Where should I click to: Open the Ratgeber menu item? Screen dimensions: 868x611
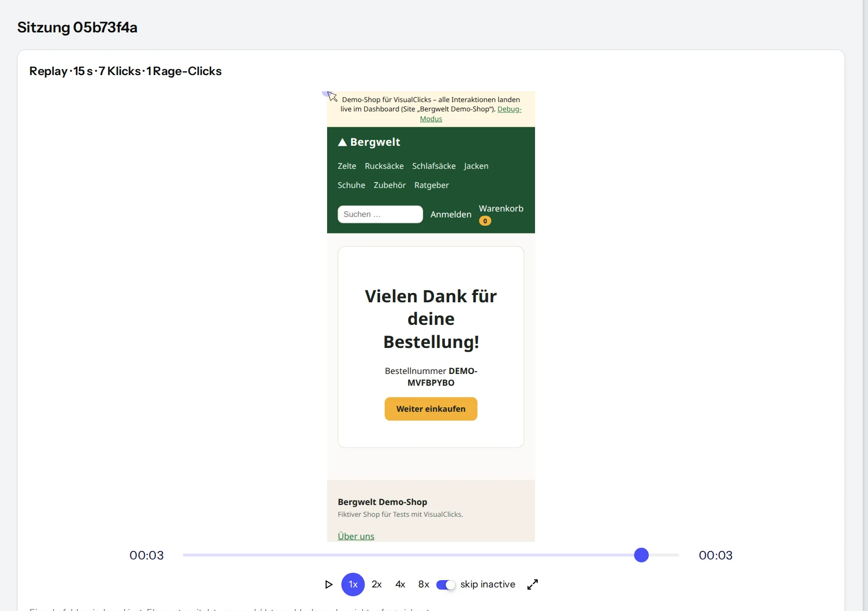432,185
